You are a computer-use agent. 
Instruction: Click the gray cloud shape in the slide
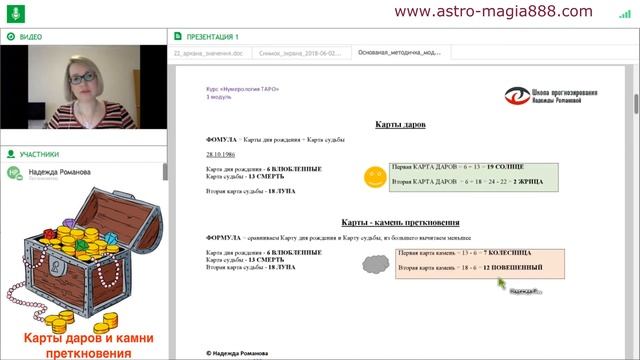click(376, 264)
